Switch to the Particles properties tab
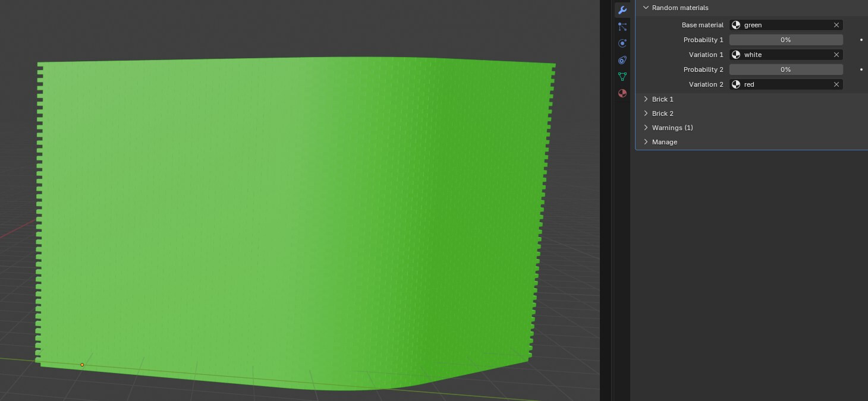This screenshot has width=868, height=401. tap(622, 27)
